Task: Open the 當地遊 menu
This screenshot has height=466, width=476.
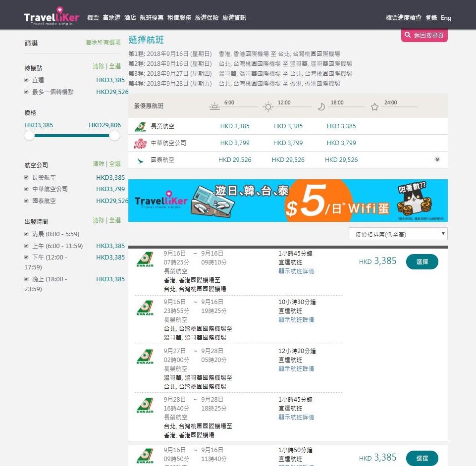Action: pyautogui.click(x=111, y=18)
